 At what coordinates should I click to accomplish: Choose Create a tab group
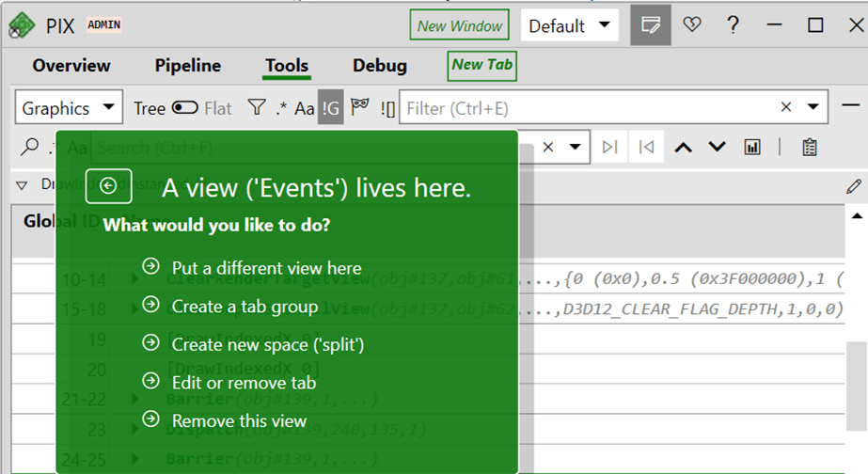pos(230,307)
